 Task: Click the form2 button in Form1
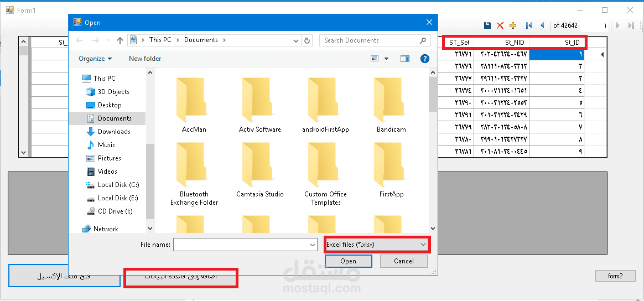[615, 276]
